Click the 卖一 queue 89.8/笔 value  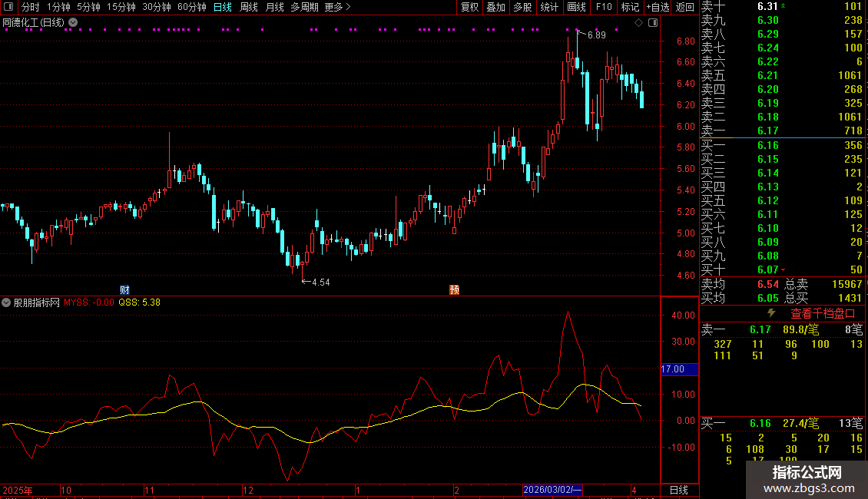point(800,330)
